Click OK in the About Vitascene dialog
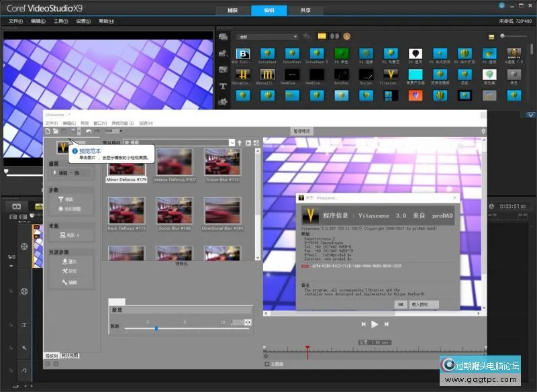Screen dimensions: 537x392 (x=400, y=304)
